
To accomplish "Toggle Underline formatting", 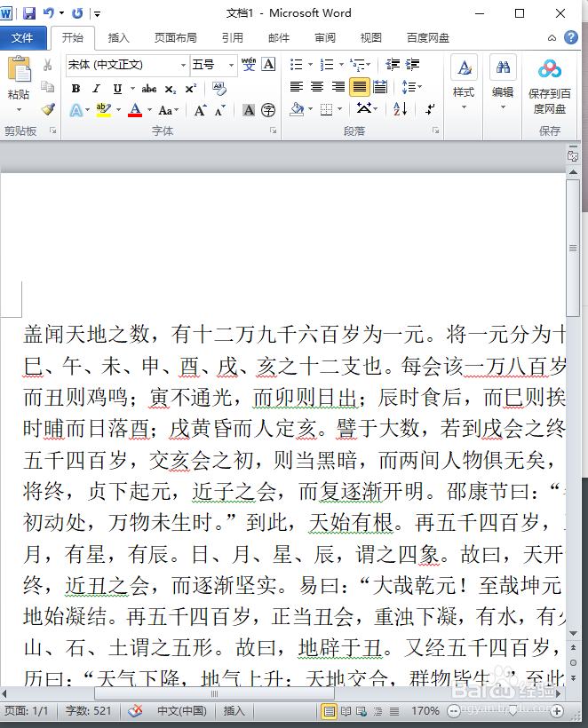I will 117,88.
